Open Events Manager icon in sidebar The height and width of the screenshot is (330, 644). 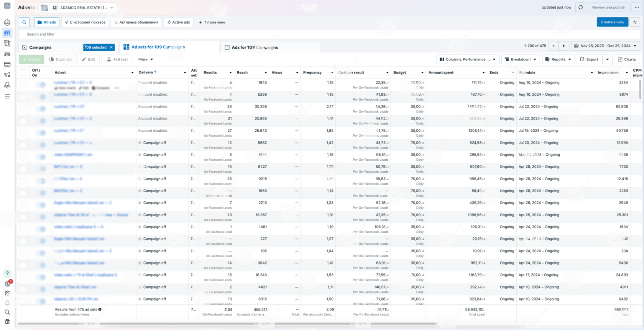pyautogui.click(x=7, y=85)
